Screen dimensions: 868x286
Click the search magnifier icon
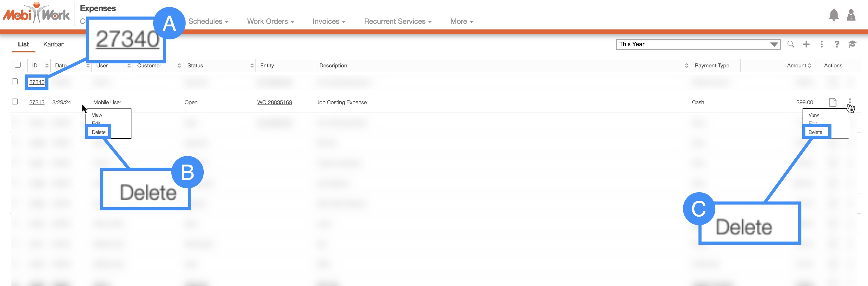click(x=790, y=44)
